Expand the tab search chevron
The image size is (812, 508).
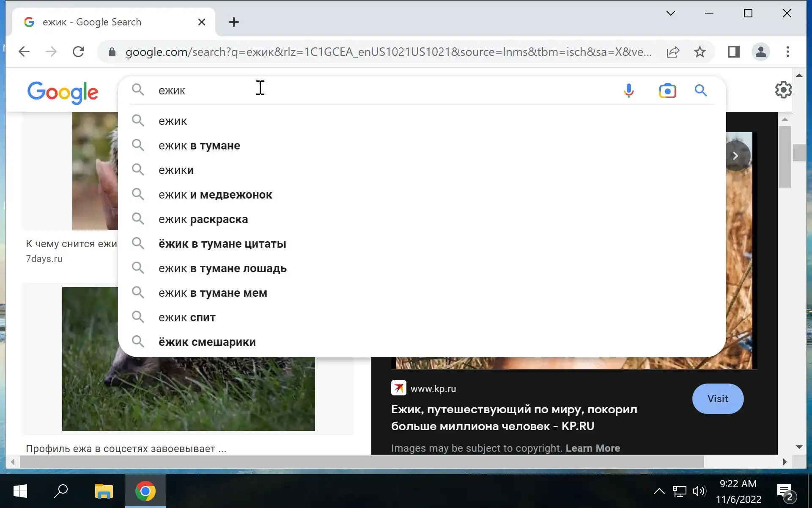tap(670, 13)
